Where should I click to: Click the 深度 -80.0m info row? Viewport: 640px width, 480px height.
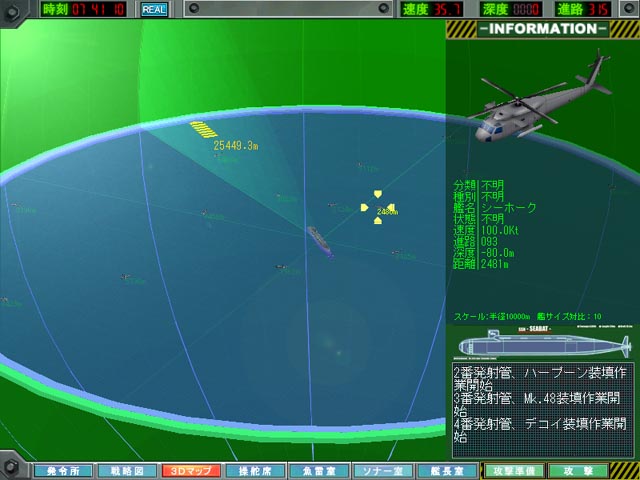[484, 253]
